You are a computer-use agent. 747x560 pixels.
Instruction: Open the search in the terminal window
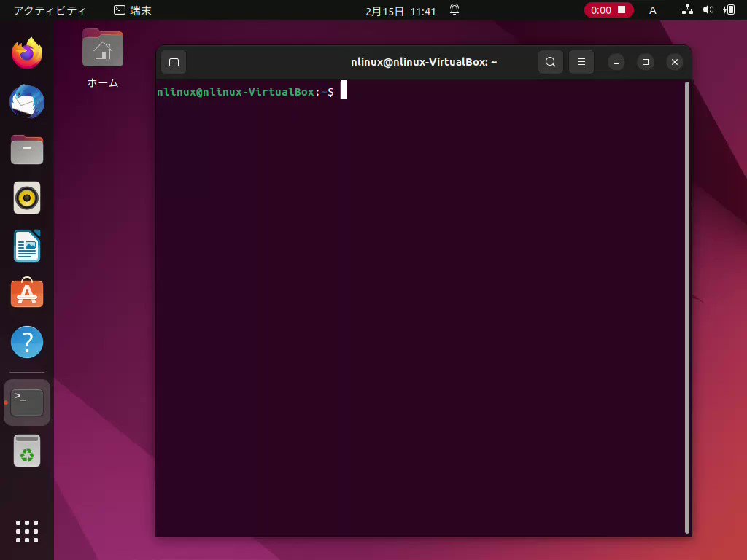pyautogui.click(x=551, y=62)
